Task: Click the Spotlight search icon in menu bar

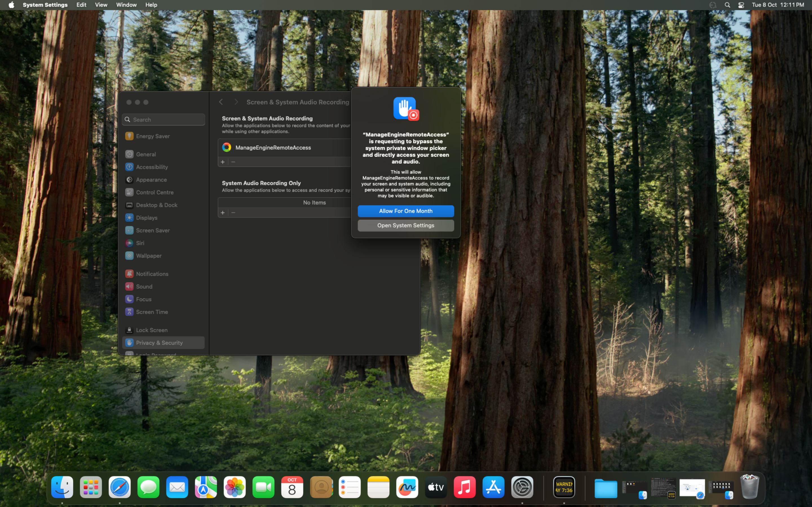Action: 727,5
